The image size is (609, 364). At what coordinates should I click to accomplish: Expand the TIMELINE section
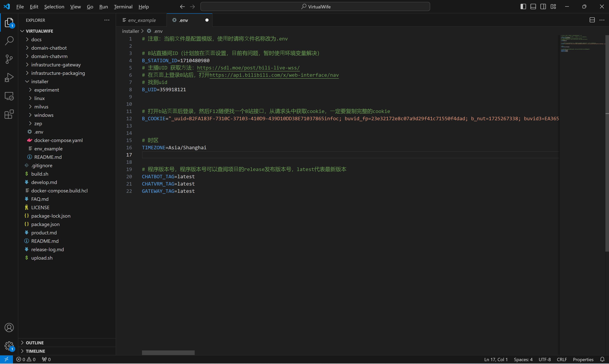coord(35,351)
